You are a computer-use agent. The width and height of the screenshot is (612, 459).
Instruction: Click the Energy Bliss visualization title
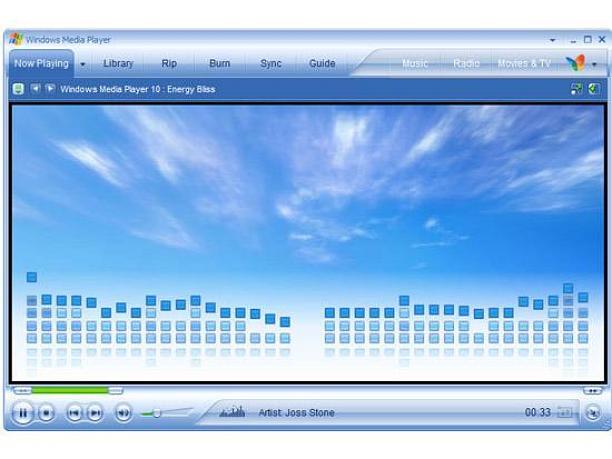[138, 89]
